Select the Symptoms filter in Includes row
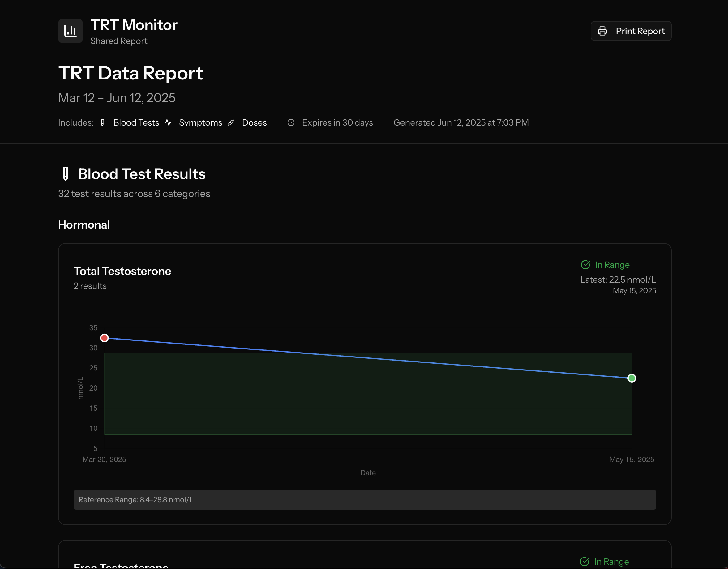The width and height of the screenshot is (728, 569). point(201,122)
